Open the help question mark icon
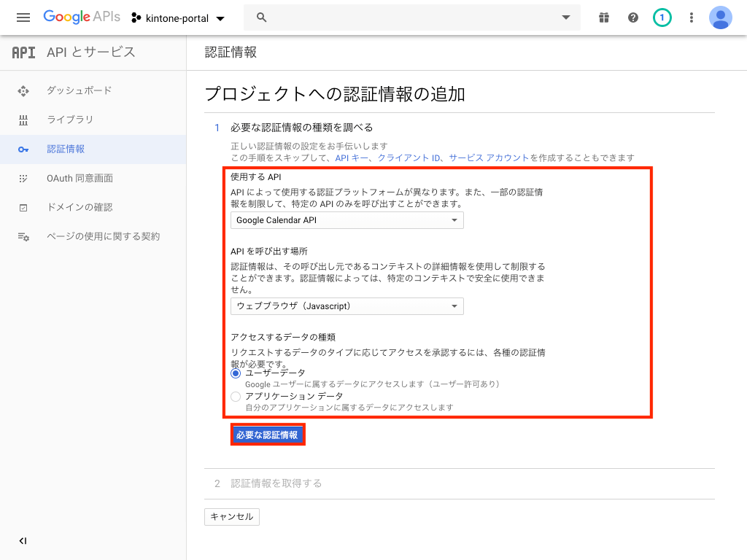The height and width of the screenshot is (560, 747). [633, 17]
